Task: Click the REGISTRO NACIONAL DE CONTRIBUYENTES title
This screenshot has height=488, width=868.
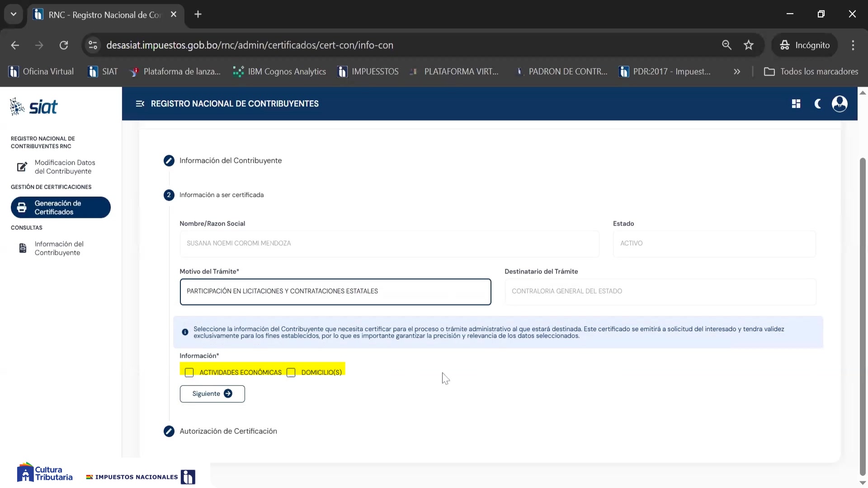Action: coord(235,104)
